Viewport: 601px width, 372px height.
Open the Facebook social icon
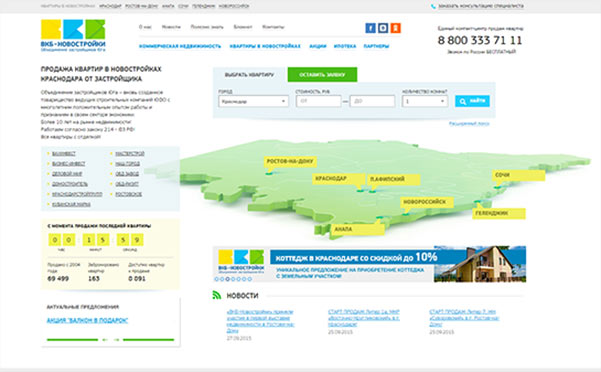pos(370,28)
